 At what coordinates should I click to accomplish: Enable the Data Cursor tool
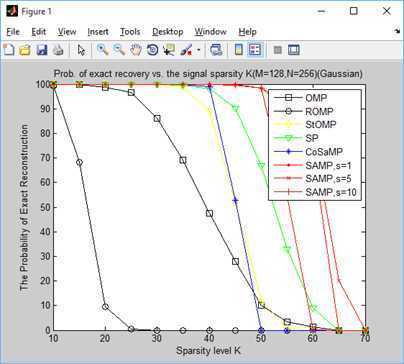click(x=169, y=50)
